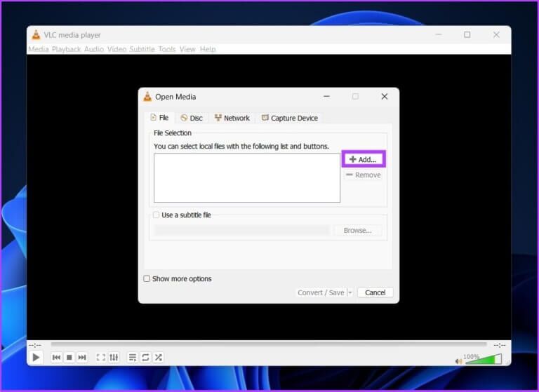539x392 pixels.
Task: Click inside the file selection list box
Action: (x=247, y=178)
